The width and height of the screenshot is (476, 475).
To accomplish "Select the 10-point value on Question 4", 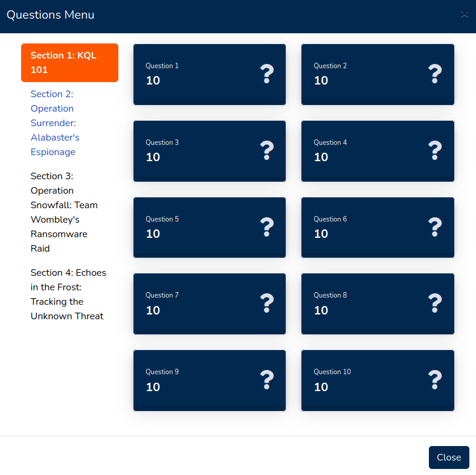I will (x=321, y=157).
